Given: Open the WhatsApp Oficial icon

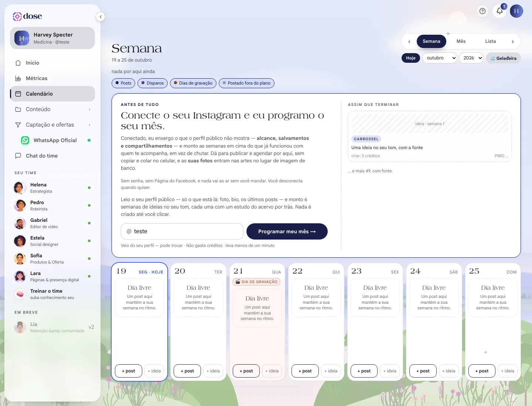Looking at the screenshot, I should (x=25, y=140).
